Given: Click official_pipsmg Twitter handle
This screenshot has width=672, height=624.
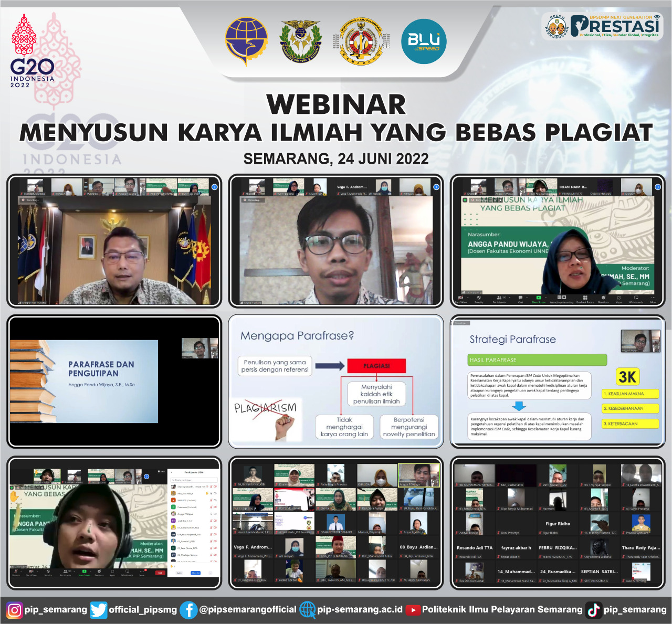Looking at the screenshot, I should click(143, 609).
